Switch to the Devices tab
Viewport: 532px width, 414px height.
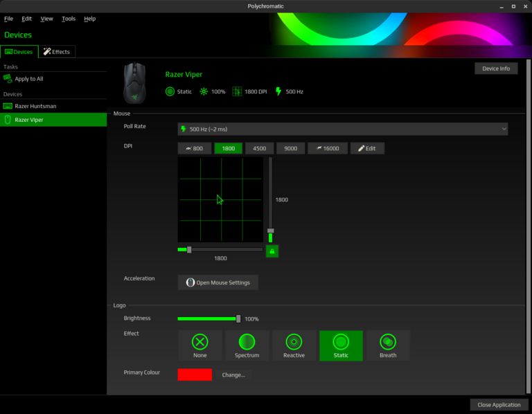tap(19, 52)
